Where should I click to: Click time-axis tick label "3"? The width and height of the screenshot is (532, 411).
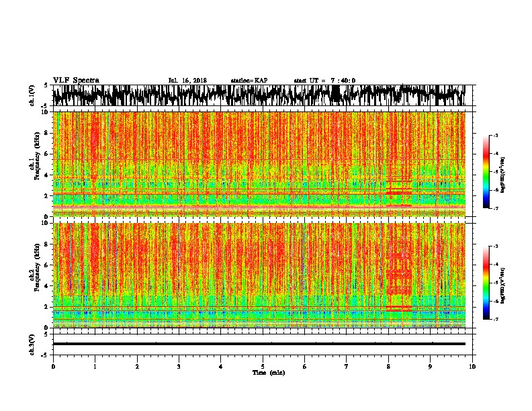(x=179, y=367)
